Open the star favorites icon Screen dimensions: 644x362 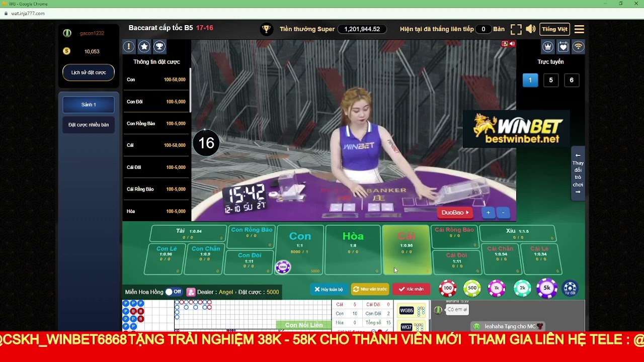[x=144, y=47]
